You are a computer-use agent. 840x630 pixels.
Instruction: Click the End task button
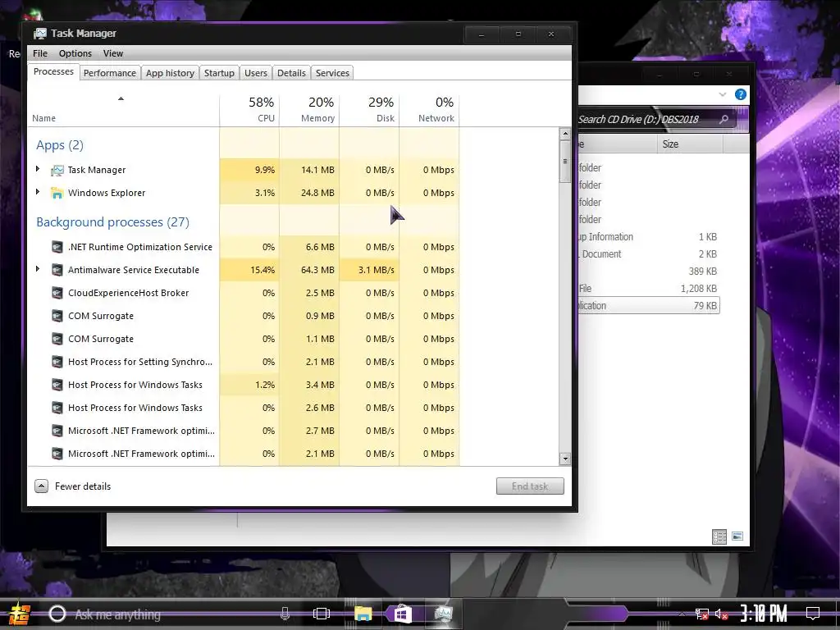point(530,486)
